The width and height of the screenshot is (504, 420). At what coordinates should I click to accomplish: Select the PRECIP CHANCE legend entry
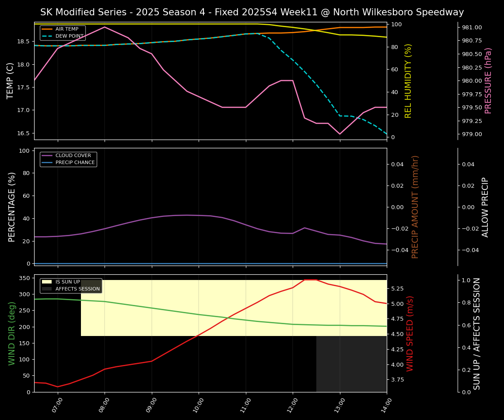(75, 162)
